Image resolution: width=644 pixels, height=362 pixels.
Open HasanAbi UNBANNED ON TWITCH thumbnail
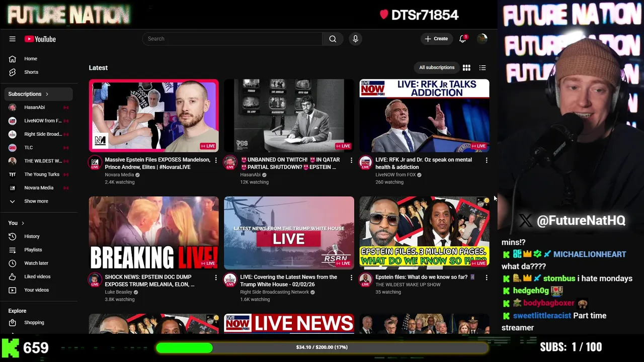coord(289,116)
